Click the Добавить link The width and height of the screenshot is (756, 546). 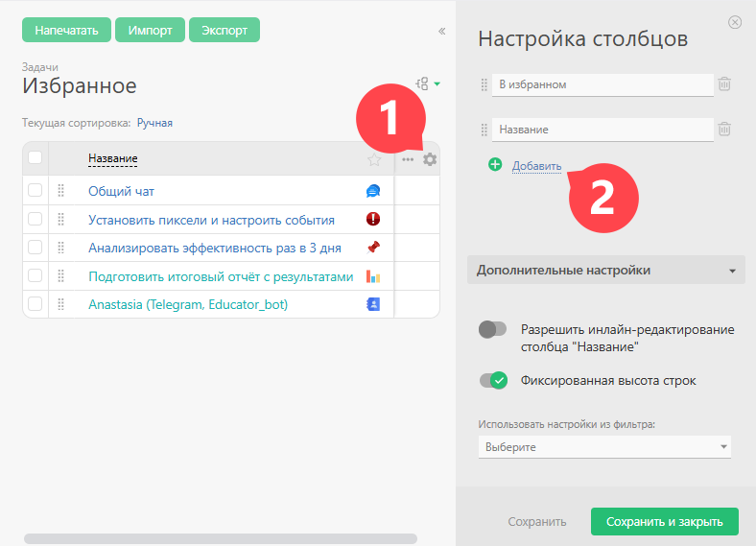536,166
